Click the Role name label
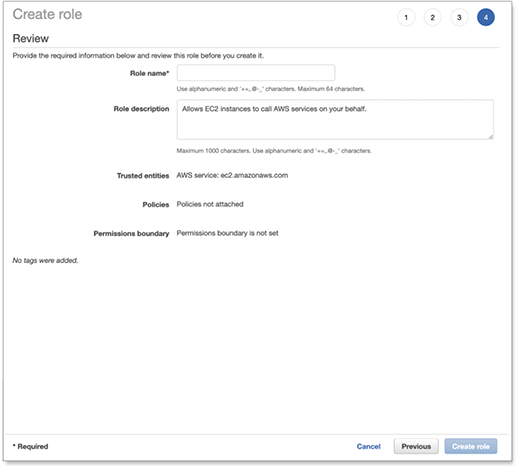The height and width of the screenshot is (468, 518). pyautogui.click(x=150, y=73)
